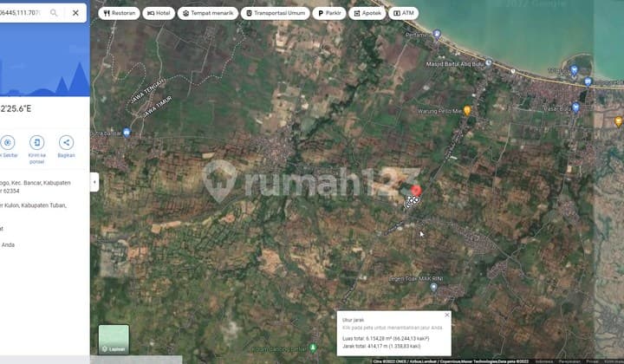Click the Jarak total distance readout
624x364 pixels.
[x=381, y=346]
